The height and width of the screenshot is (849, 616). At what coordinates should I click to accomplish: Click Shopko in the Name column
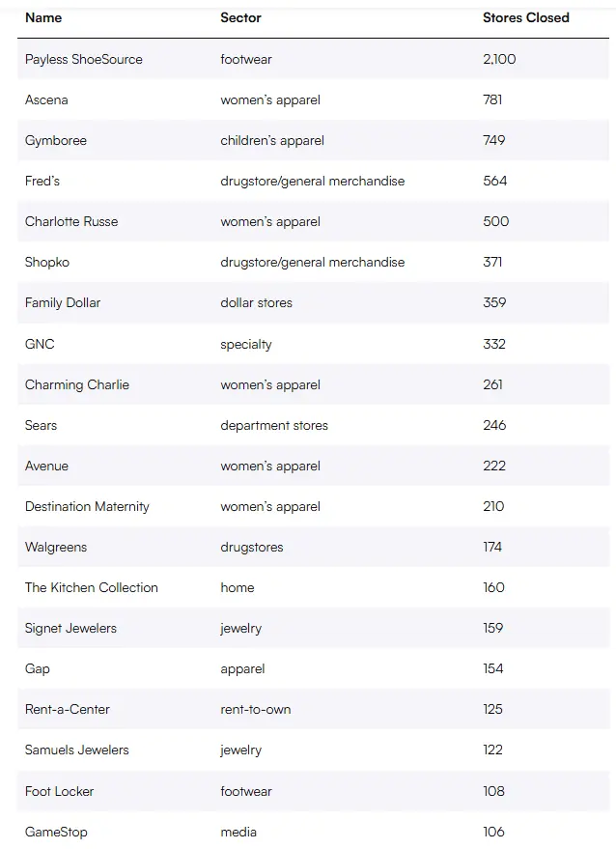point(47,262)
